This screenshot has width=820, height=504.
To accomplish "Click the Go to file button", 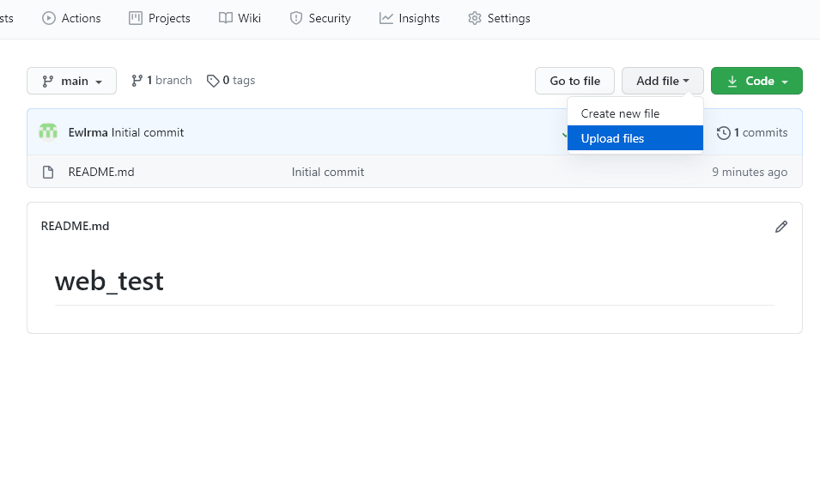I will pos(574,81).
